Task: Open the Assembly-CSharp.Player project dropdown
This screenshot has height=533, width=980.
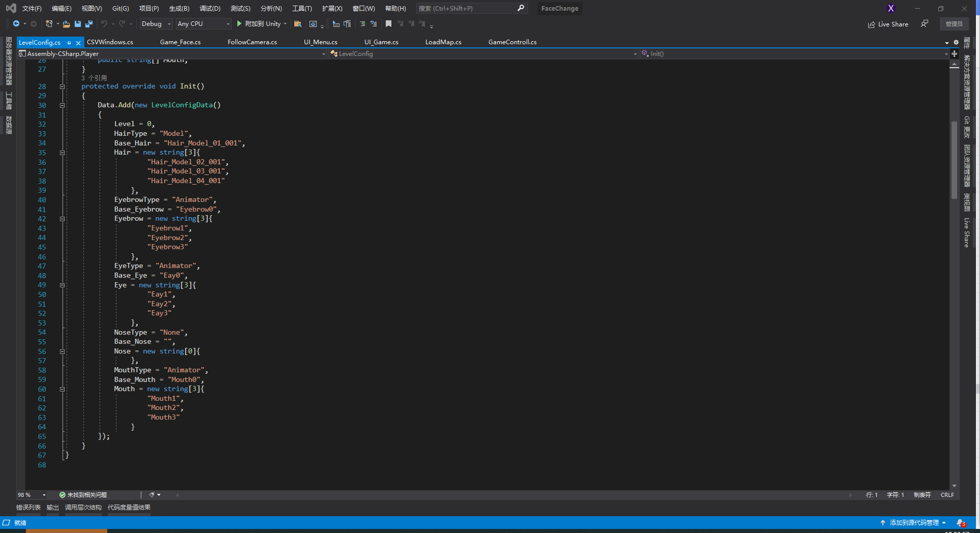Action: click(172, 53)
